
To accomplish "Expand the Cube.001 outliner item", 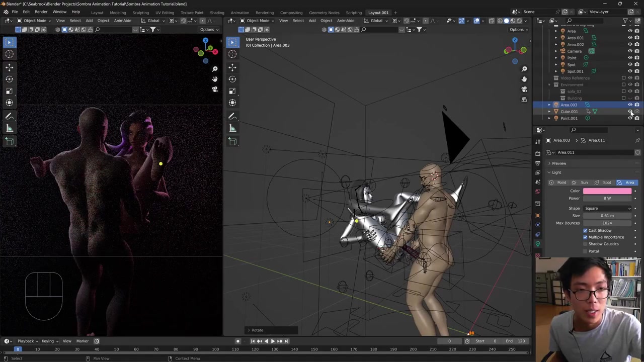I will click(549, 112).
